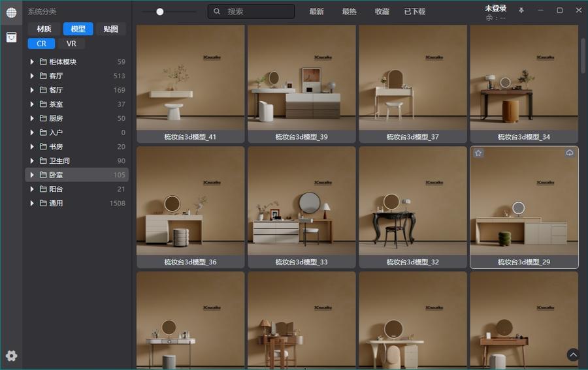Viewport: 588px width, 370px height.
Task: Expand the 柜体模块 category
Action: (x=32, y=61)
